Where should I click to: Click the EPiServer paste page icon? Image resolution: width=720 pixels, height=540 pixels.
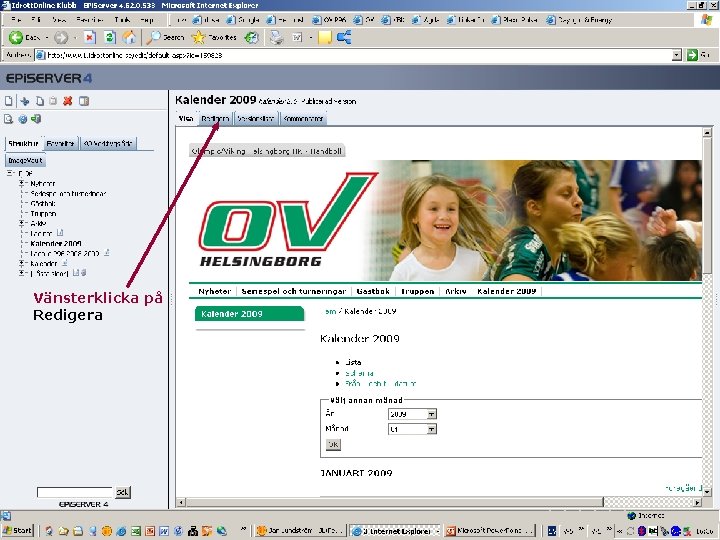tap(53, 101)
